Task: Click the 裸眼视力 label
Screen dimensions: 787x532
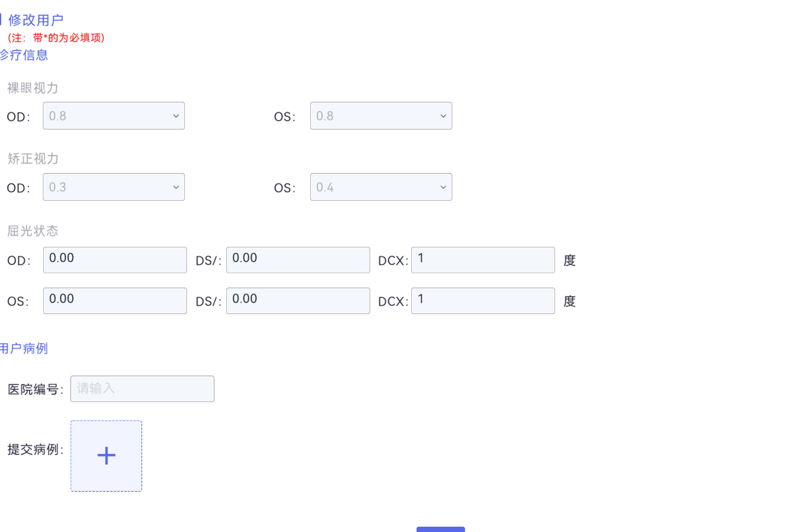Action: click(32, 88)
